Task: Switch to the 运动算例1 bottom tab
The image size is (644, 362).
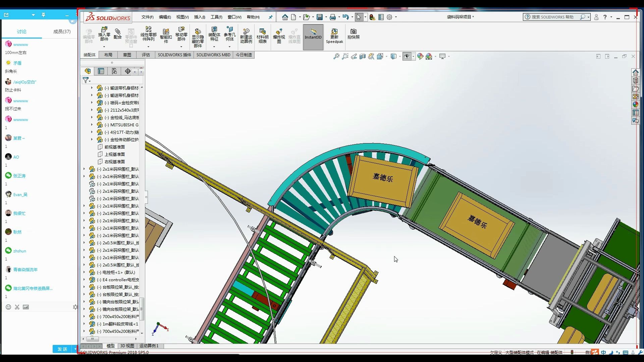Action: click(149, 346)
